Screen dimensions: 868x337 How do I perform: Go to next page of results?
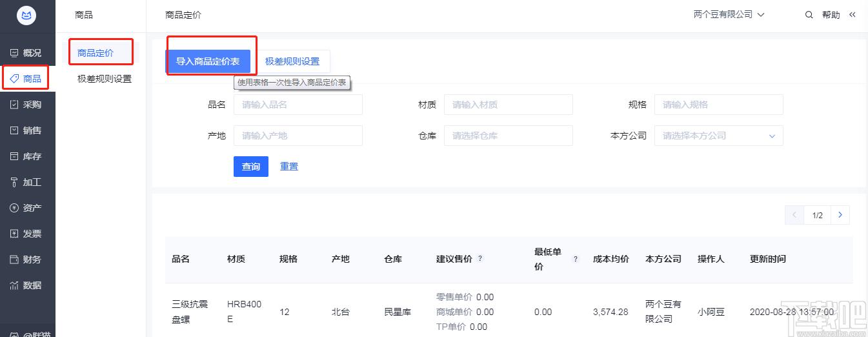coord(840,215)
